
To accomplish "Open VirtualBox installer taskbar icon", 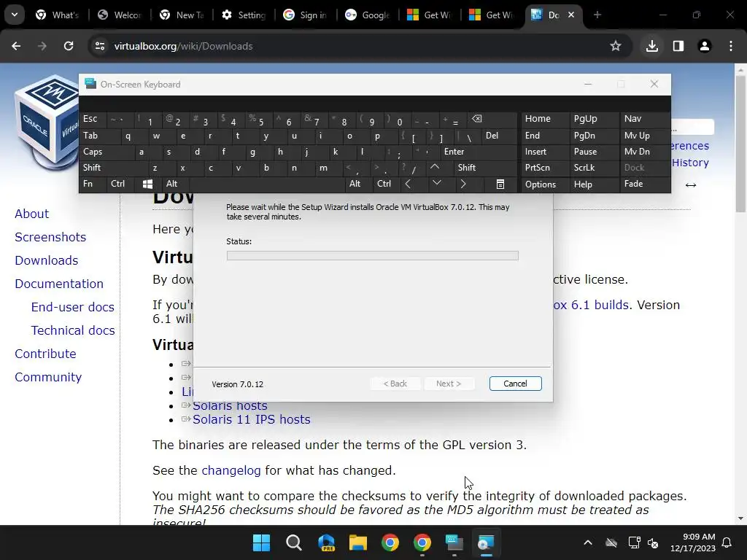I will click(x=486, y=542).
